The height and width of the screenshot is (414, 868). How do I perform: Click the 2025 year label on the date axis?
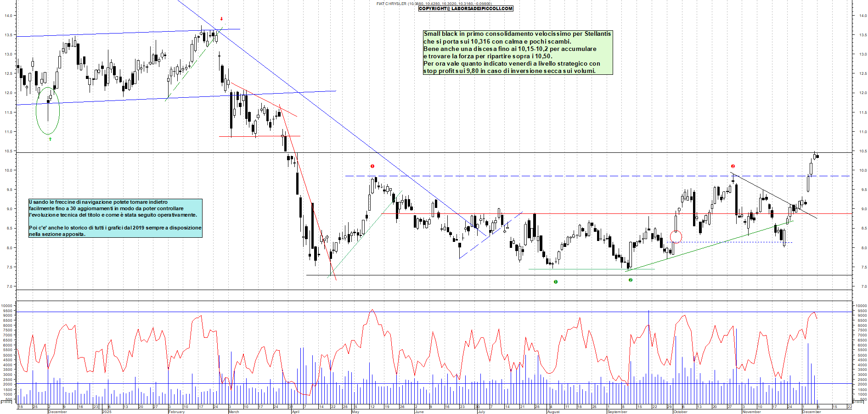click(107, 412)
